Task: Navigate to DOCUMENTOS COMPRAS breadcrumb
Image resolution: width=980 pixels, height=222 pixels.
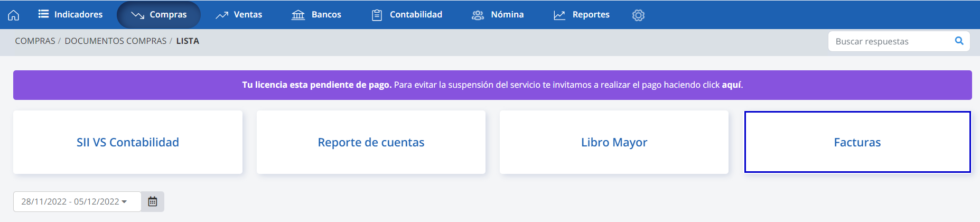Action: (x=115, y=41)
